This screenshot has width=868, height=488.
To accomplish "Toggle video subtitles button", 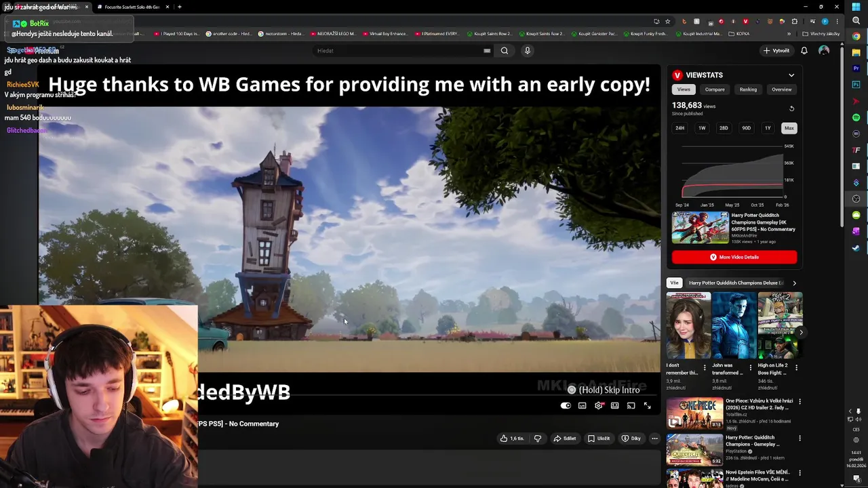I will point(582,405).
